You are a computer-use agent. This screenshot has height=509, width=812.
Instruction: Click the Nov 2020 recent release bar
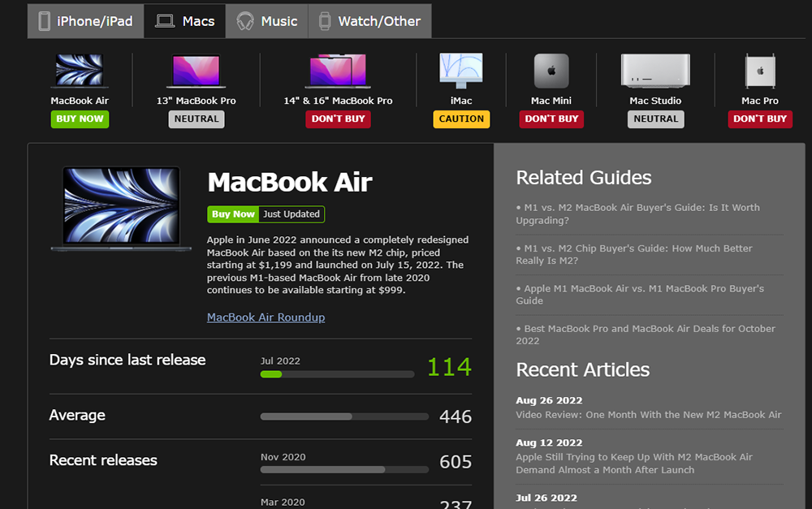[344, 470]
